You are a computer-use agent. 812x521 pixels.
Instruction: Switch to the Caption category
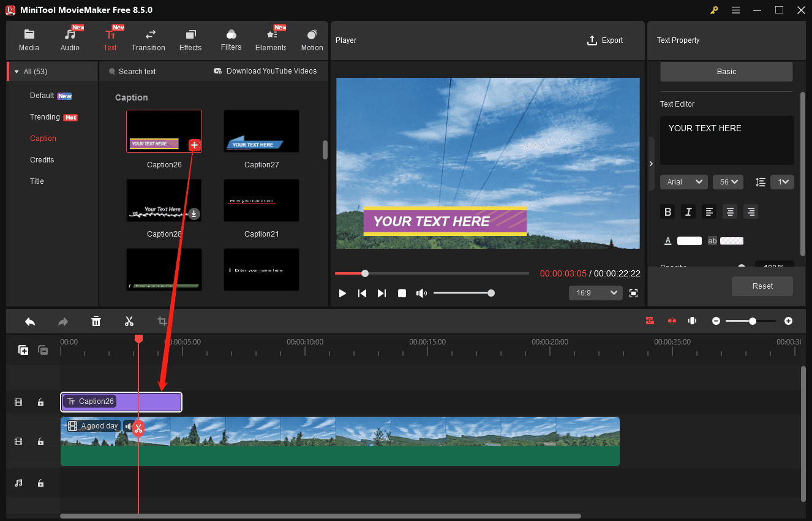(x=43, y=138)
